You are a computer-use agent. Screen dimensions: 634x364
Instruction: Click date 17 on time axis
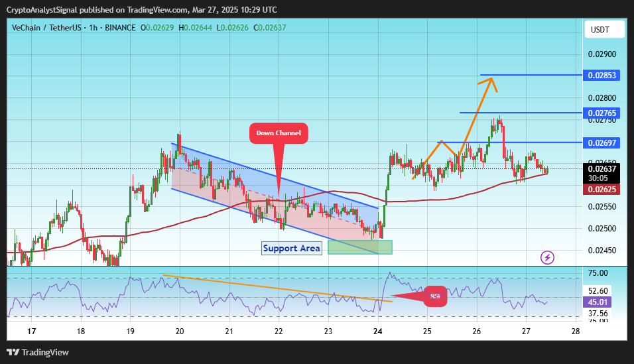pyautogui.click(x=32, y=332)
